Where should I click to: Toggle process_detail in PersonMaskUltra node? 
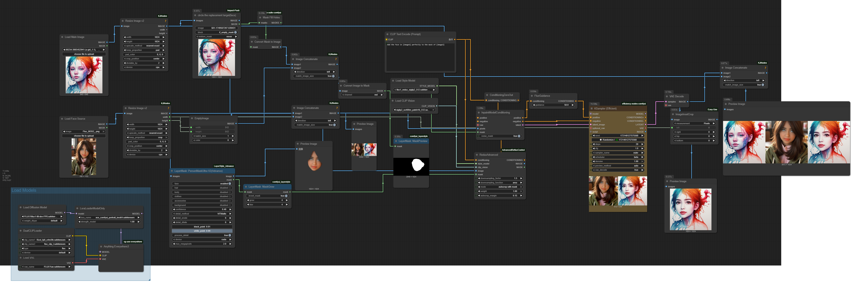[202, 236]
